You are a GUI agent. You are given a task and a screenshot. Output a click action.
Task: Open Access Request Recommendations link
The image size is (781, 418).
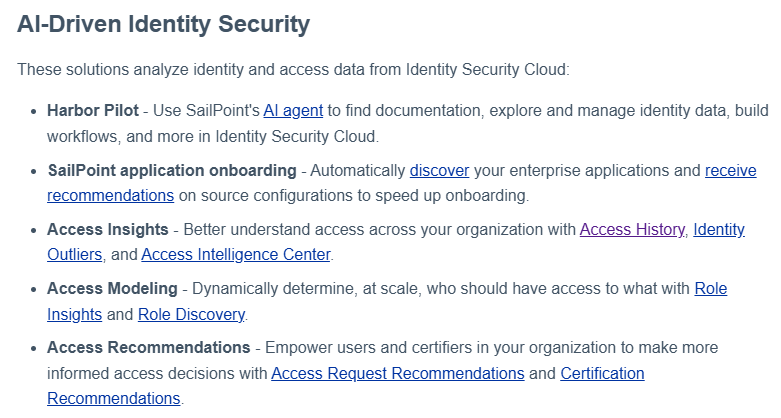pyautogui.click(x=397, y=373)
